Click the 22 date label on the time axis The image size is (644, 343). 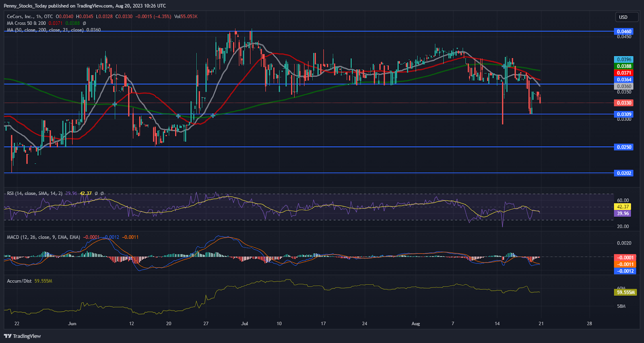17,324
